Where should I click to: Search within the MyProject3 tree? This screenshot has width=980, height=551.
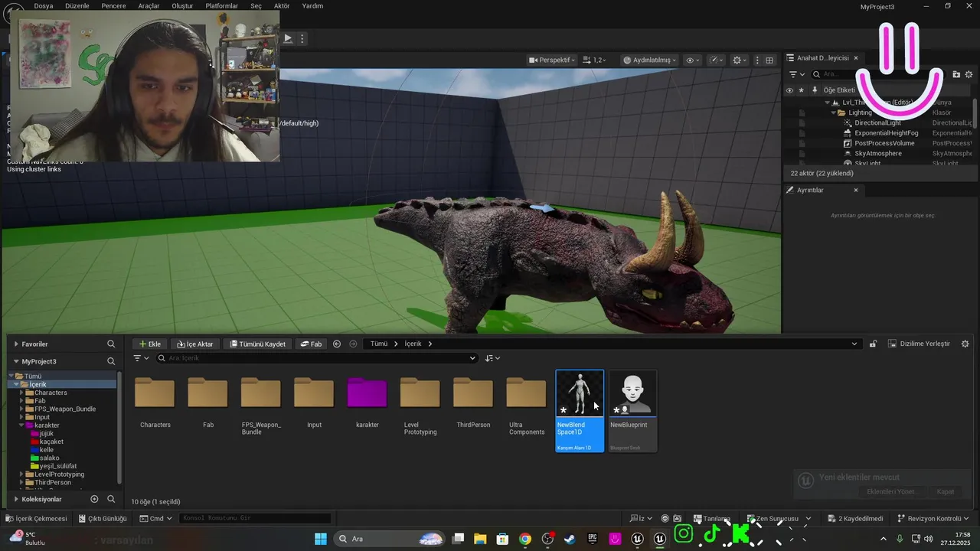(x=111, y=361)
